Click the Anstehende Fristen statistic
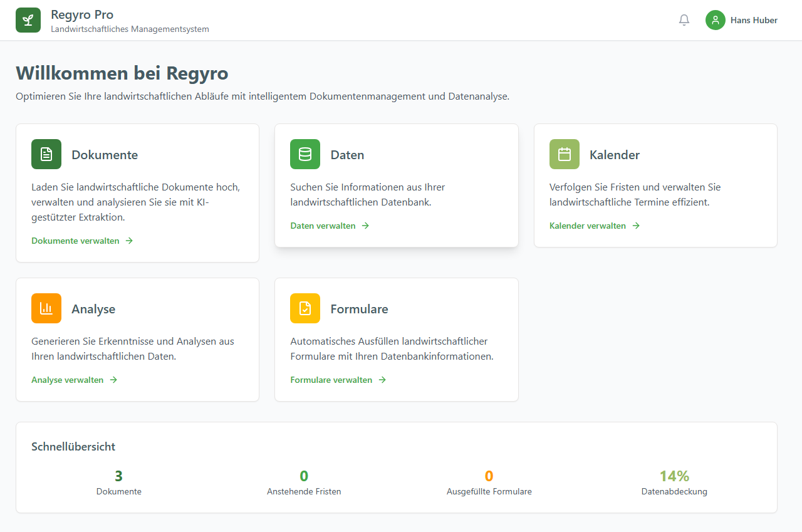This screenshot has width=802, height=532. 304,491
